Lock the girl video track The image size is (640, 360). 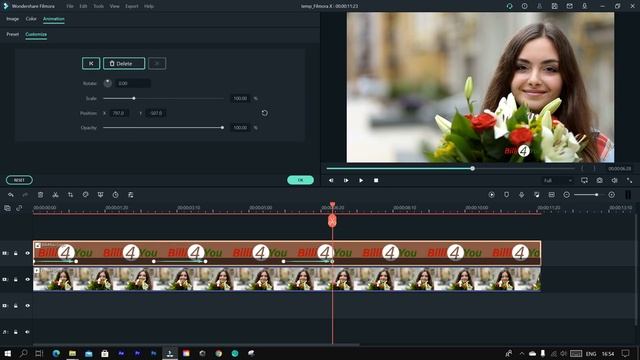[16, 280]
